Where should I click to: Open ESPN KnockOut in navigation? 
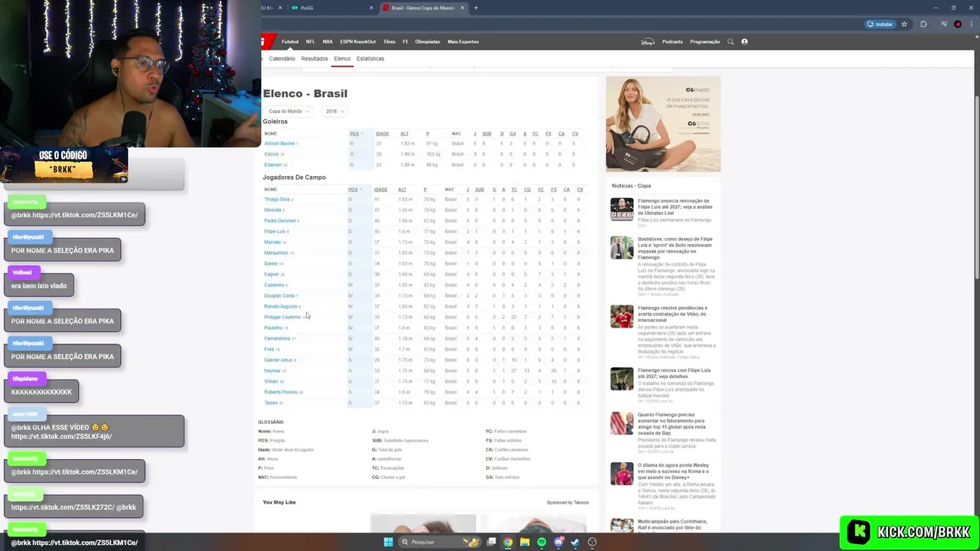point(358,41)
